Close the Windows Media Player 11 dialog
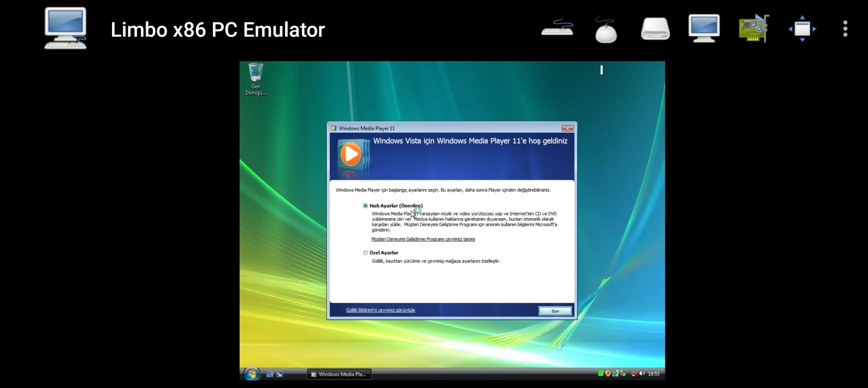The width and height of the screenshot is (868, 388). pos(567,128)
